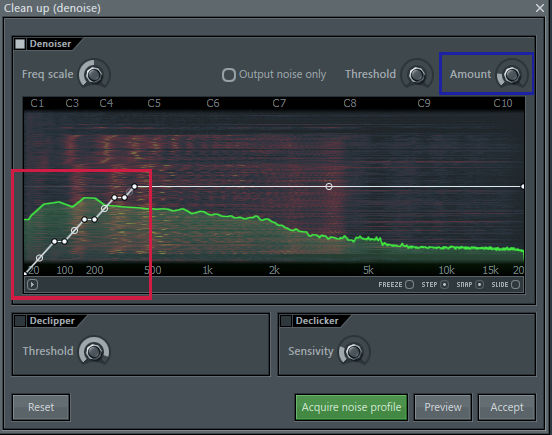Open the envelope options arrow menu
Image resolution: width=552 pixels, height=435 pixels.
32,284
